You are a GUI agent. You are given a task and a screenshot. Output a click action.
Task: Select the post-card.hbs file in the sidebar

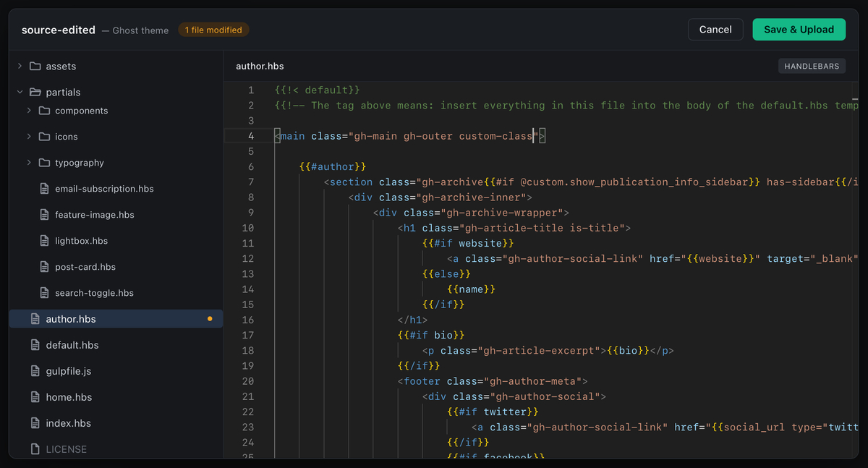pyautogui.click(x=87, y=266)
